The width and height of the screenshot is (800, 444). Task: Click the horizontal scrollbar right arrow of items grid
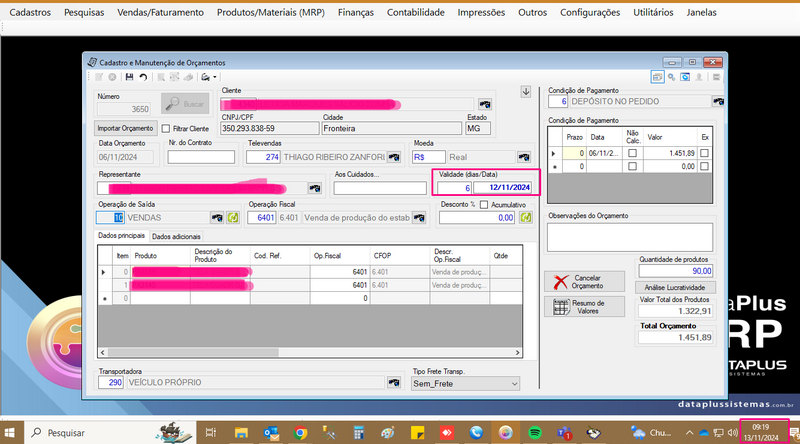tap(517, 353)
